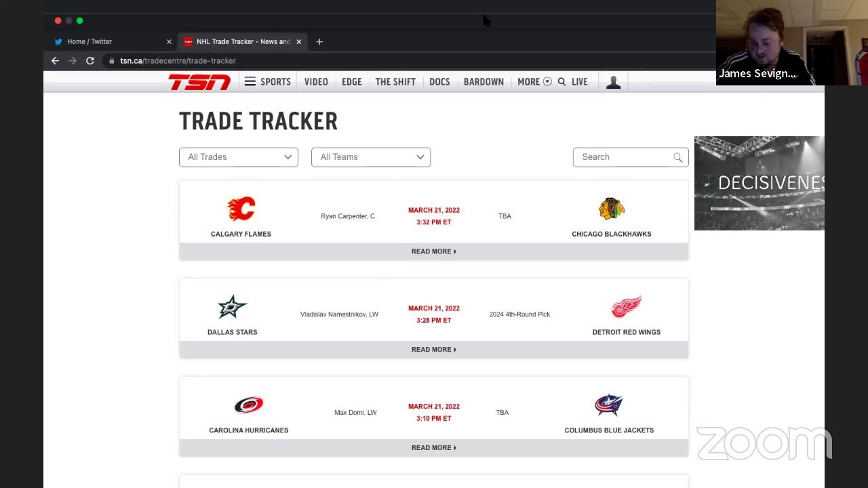Expand Read More for Stars-Red Wings trade
Screen dimensions: 868x488
[x=434, y=350]
